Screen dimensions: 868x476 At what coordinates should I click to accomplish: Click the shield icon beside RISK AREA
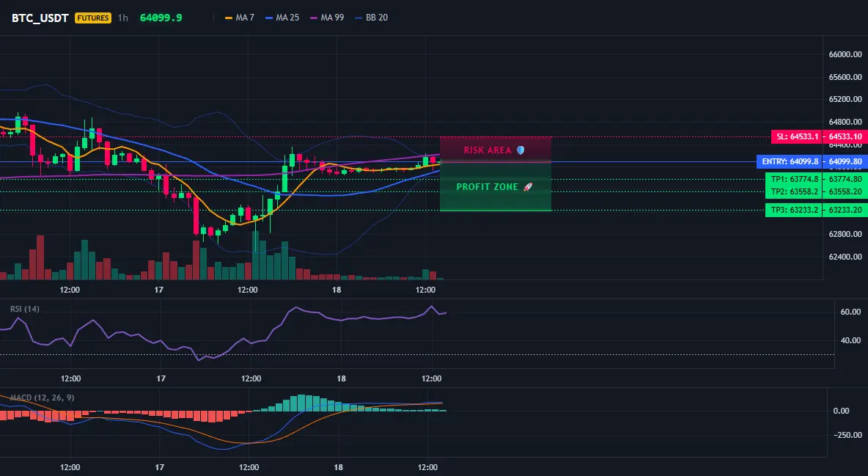pyautogui.click(x=521, y=150)
